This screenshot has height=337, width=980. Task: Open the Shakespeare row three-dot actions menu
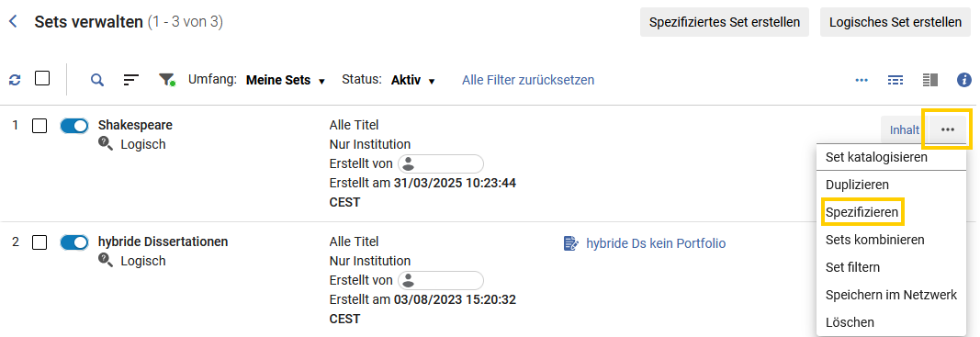pyautogui.click(x=948, y=129)
